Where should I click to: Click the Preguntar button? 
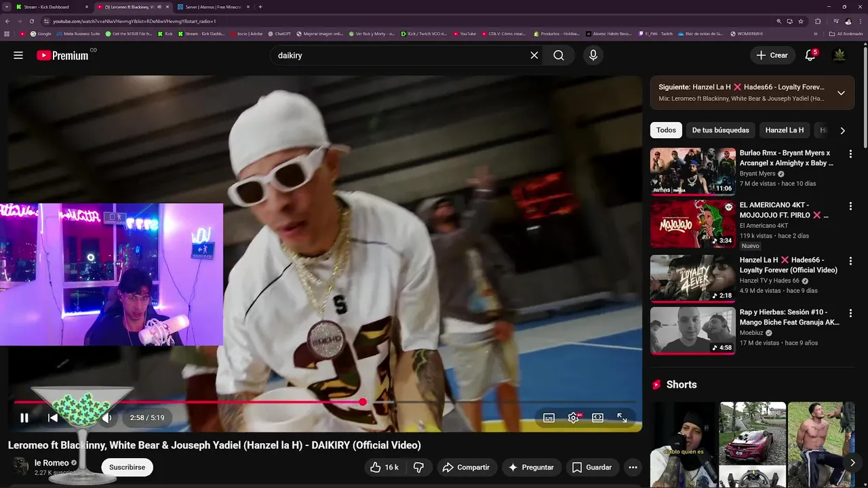coord(531,467)
